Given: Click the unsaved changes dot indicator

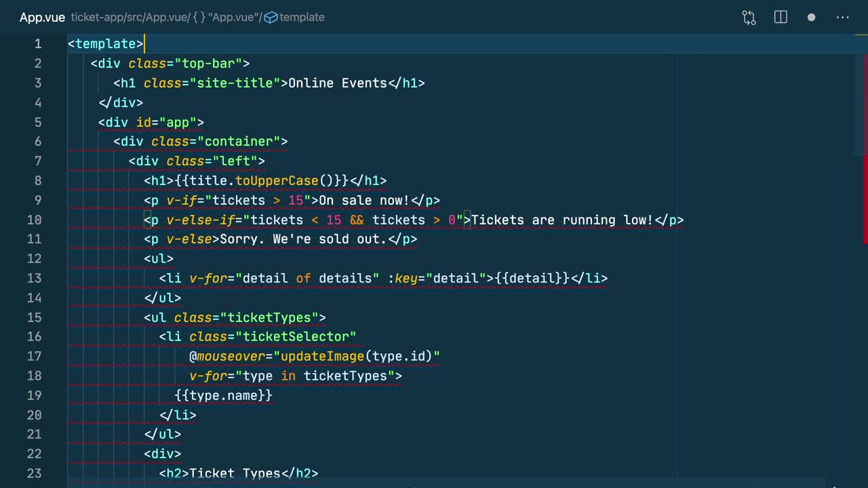Looking at the screenshot, I should pos(811,18).
